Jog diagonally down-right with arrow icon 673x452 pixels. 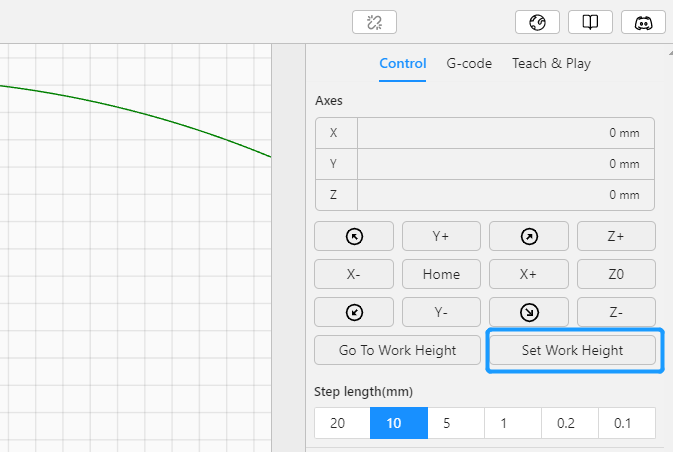tap(529, 312)
